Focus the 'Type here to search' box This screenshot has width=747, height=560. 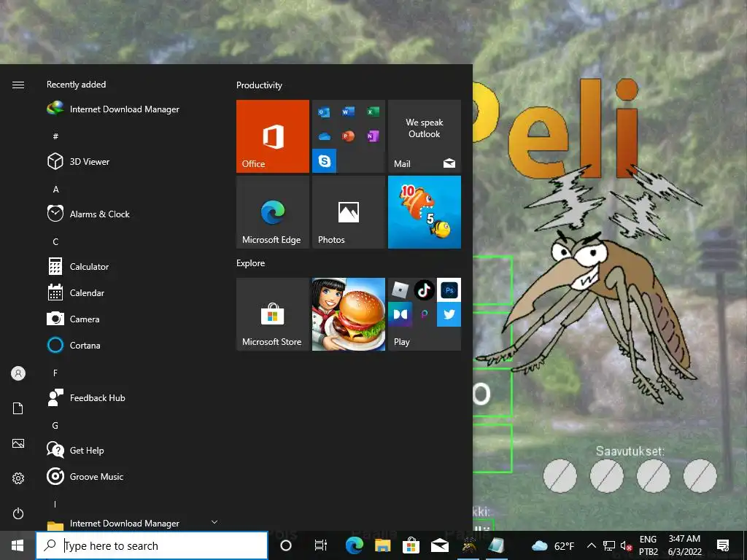152,545
